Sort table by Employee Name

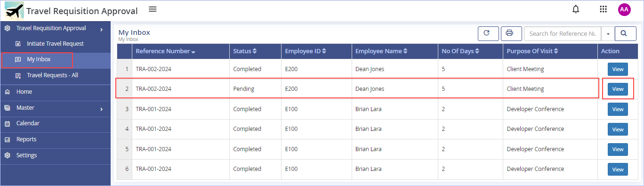381,51
